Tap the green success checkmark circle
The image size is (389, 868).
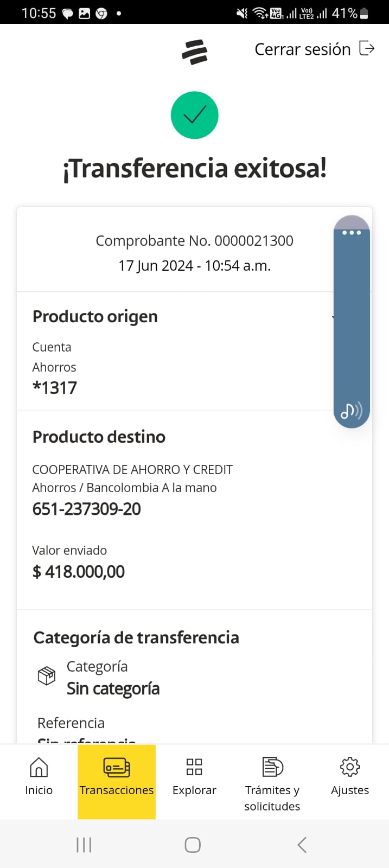(195, 115)
